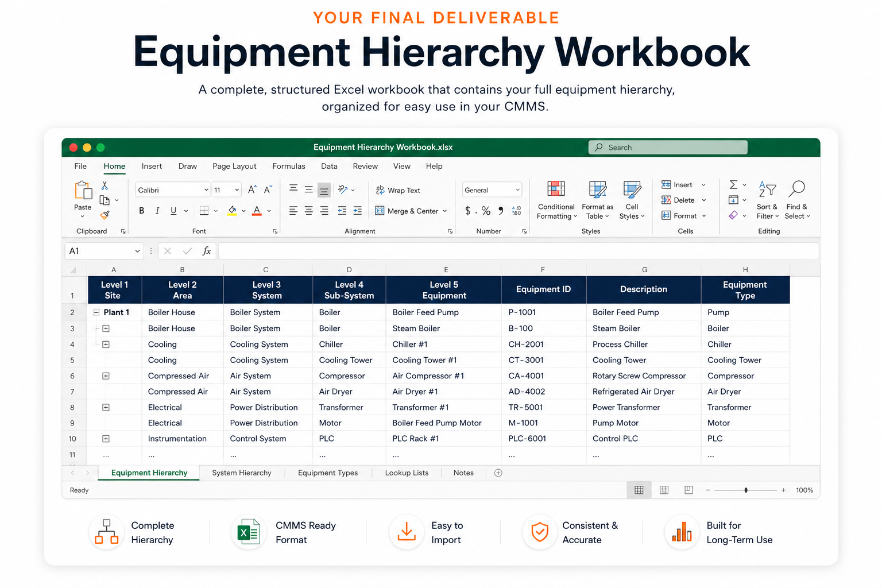
Task: Apply yellow Fill Color swatch
Action: (x=232, y=211)
